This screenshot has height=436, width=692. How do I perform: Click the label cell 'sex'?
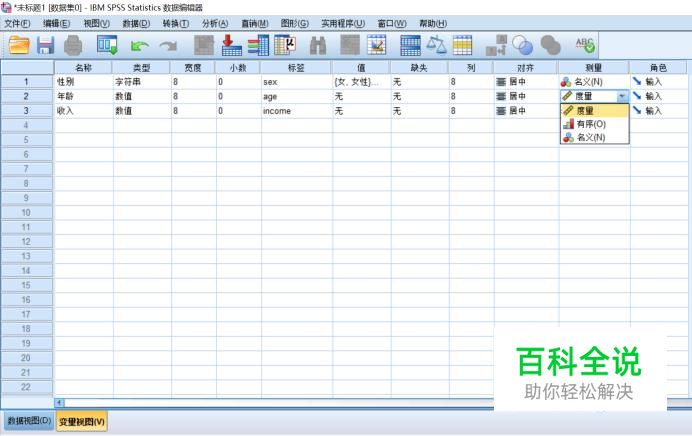click(x=297, y=82)
